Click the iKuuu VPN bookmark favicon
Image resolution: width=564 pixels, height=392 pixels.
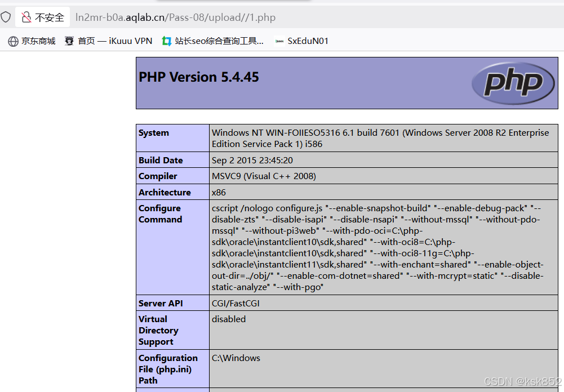(x=69, y=41)
